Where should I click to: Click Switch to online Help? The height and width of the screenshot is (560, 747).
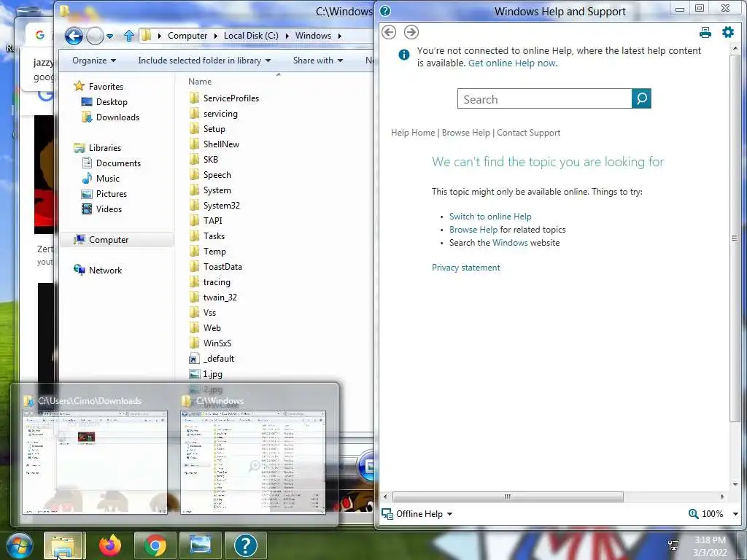pos(490,217)
